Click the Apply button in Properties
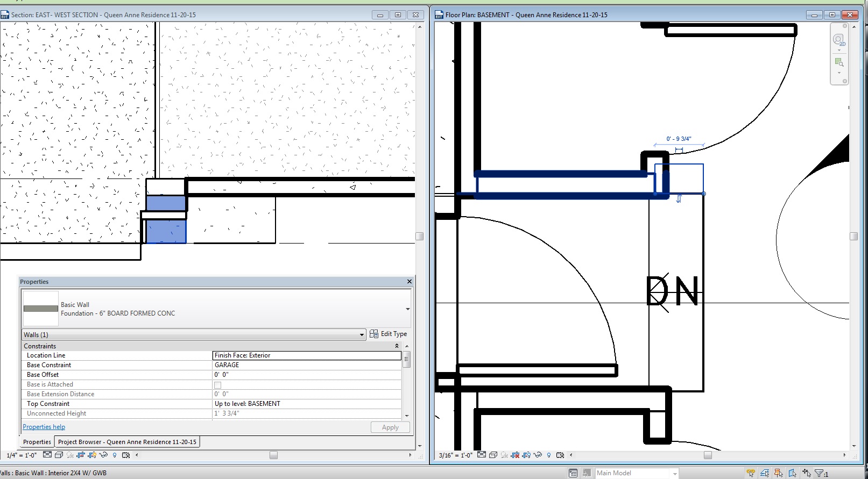 [390, 427]
